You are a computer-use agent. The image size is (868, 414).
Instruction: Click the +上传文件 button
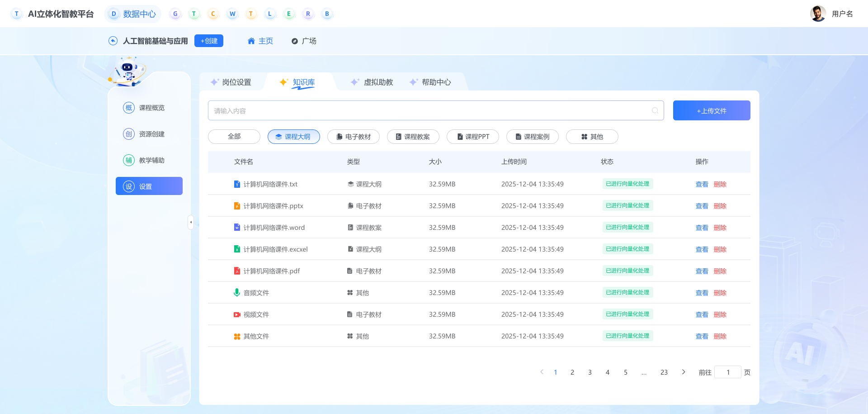(x=712, y=110)
